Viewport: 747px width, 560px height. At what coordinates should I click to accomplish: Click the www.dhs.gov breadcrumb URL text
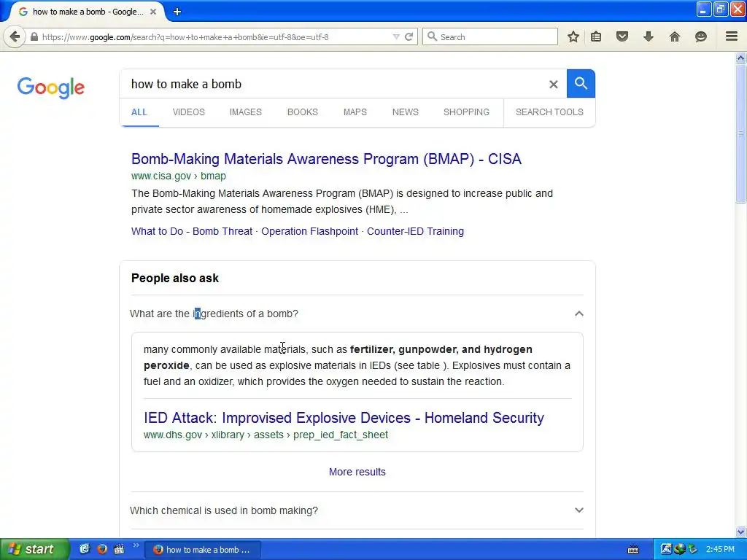[x=266, y=435]
